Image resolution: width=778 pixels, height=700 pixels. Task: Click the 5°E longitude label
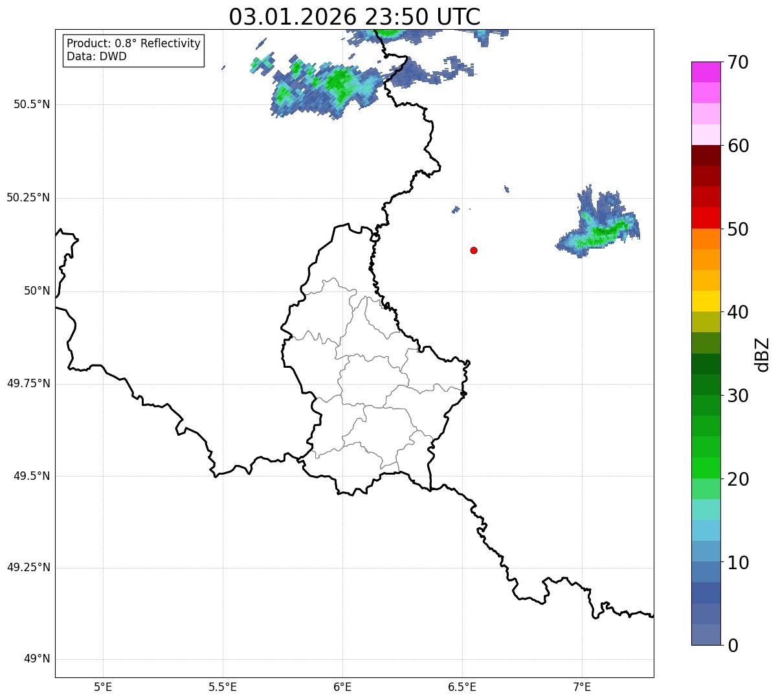pos(103,686)
